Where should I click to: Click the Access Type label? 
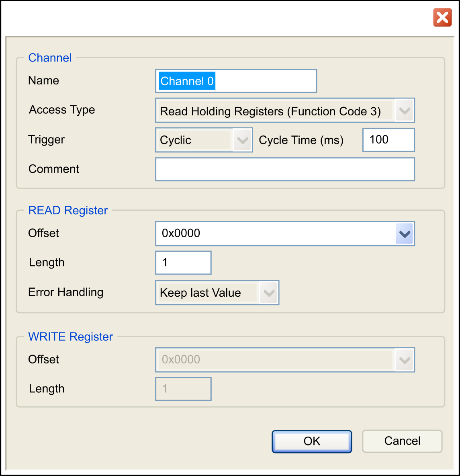(62, 110)
